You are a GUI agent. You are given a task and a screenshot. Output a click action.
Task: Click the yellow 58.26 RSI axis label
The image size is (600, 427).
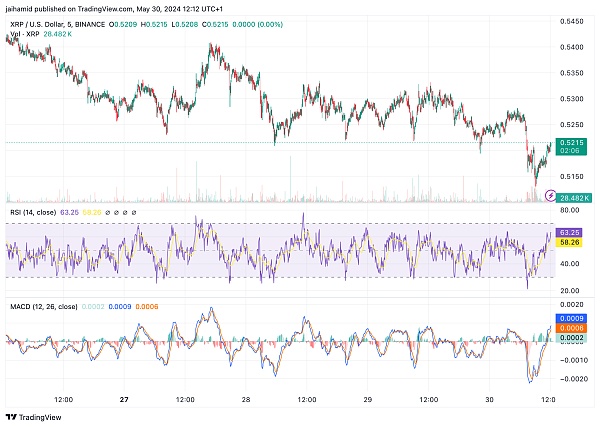[x=572, y=243]
